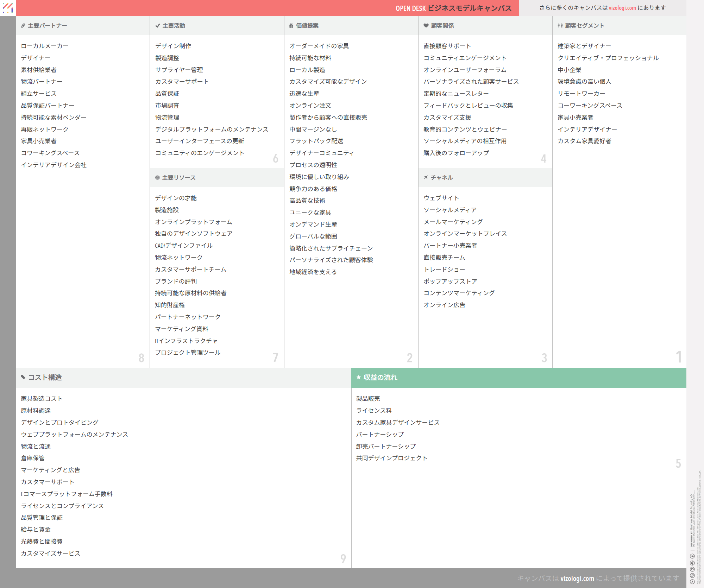The height and width of the screenshot is (588, 704).
Task: Click the globe icon beside 主要リソース
Action: (x=157, y=178)
